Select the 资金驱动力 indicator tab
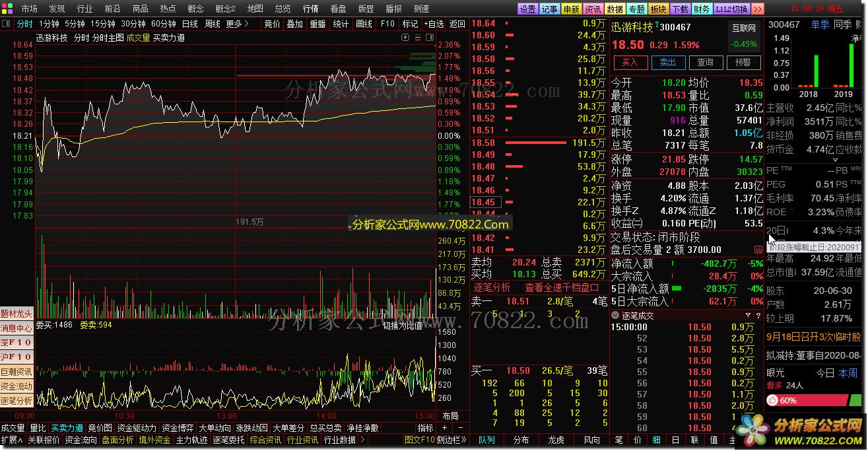Screen dimensions: 868x451 point(137,428)
